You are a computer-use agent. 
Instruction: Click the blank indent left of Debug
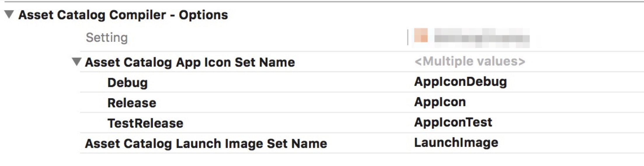93,83
